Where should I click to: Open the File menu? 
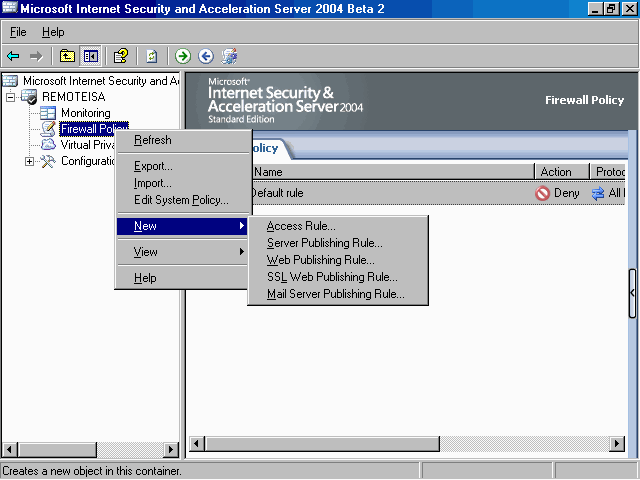pos(18,32)
